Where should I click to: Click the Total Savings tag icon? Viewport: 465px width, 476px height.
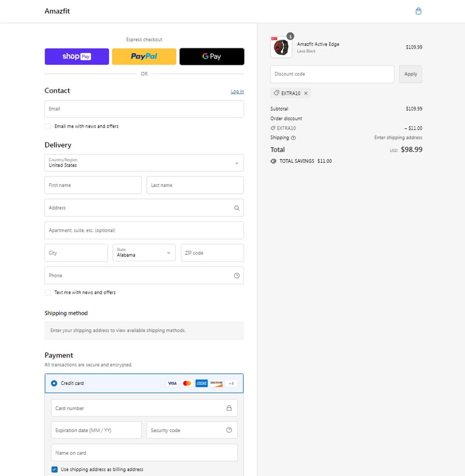273,161
